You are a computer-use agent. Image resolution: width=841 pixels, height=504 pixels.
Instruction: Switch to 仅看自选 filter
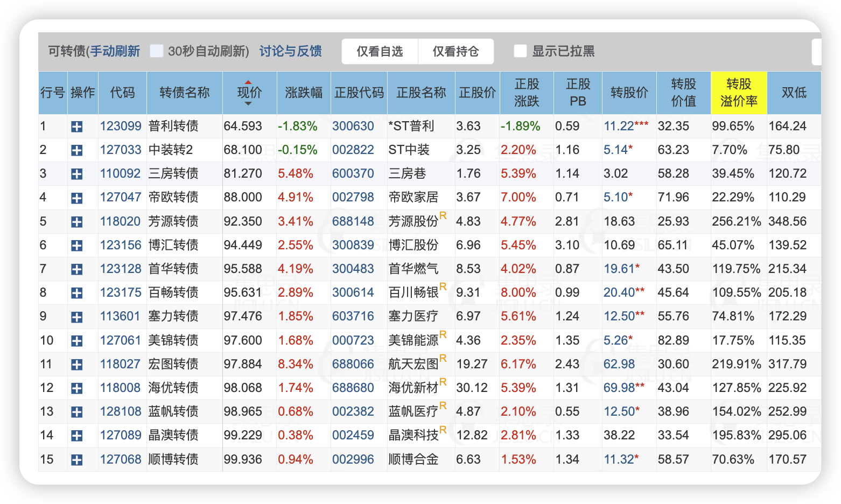[x=380, y=51]
